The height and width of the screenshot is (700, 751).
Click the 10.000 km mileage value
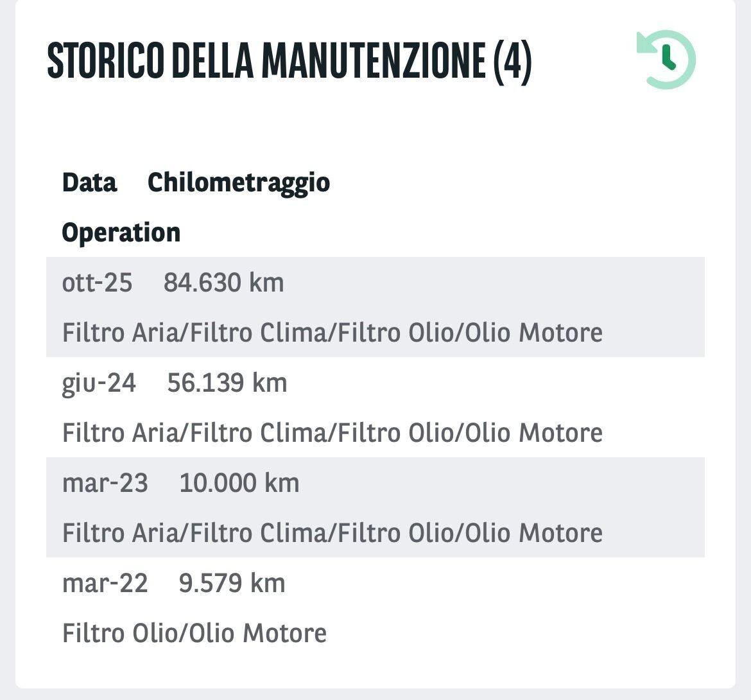[239, 483]
